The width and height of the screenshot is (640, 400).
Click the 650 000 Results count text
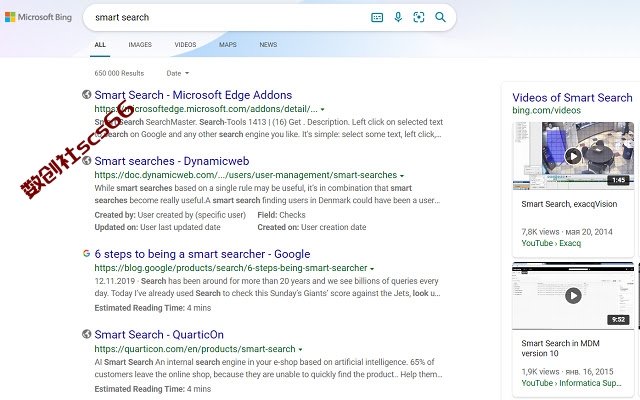(119, 73)
